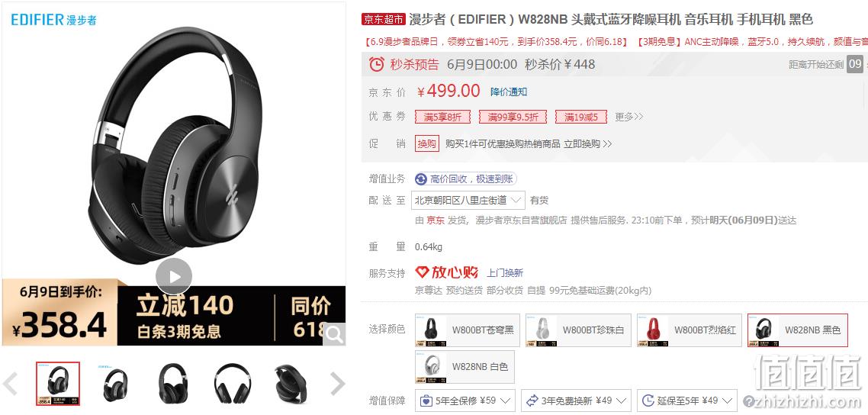Select W800BT烈焰红 color option

[x=690, y=330]
